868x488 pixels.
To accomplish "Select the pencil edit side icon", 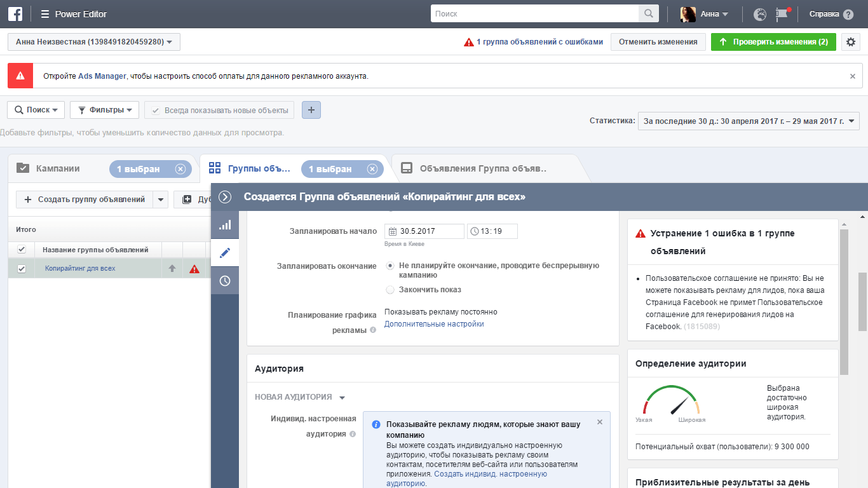I will [x=225, y=253].
